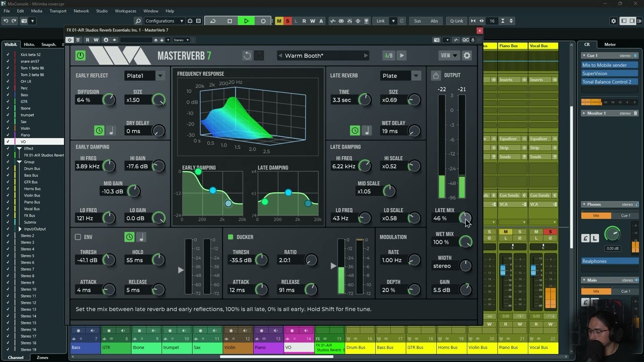This screenshot has height=362, width=644.
Task: Click the Abs button in toolbar
Action: [x=434, y=21]
